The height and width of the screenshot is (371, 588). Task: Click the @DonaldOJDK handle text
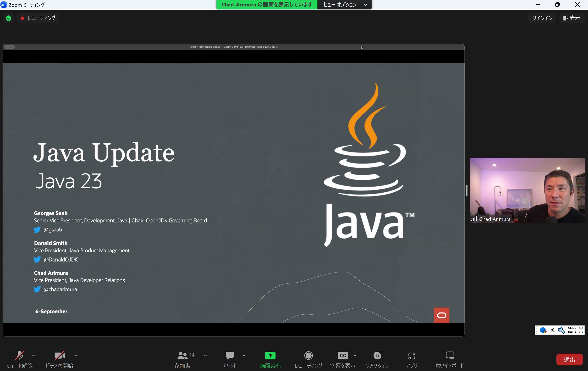pyautogui.click(x=61, y=260)
